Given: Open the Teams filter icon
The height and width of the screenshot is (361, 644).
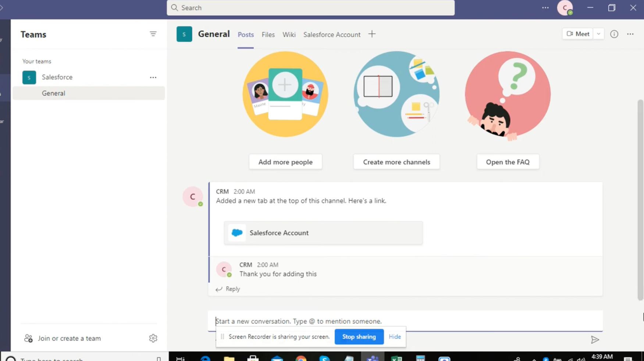Looking at the screenshot, I should (x=153, y=34).
